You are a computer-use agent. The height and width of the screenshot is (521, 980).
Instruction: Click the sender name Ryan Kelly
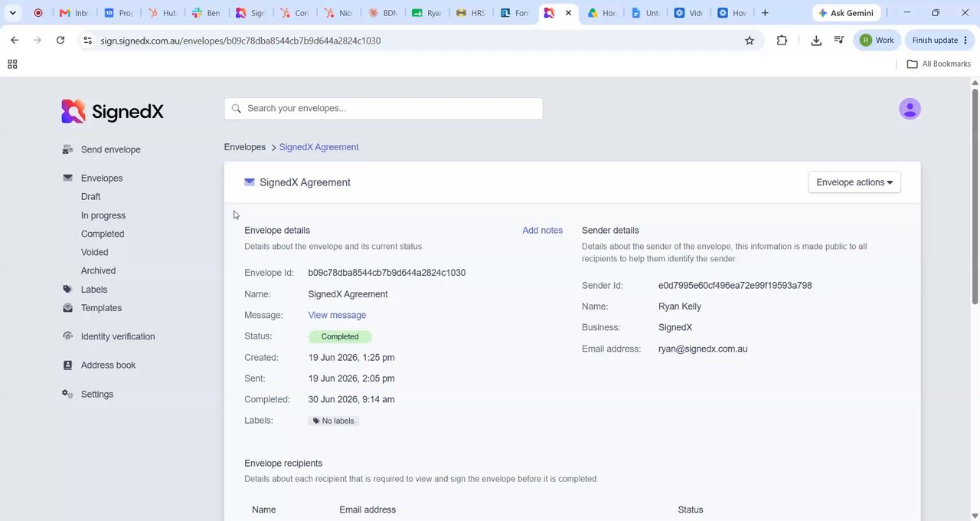(680, 306)
